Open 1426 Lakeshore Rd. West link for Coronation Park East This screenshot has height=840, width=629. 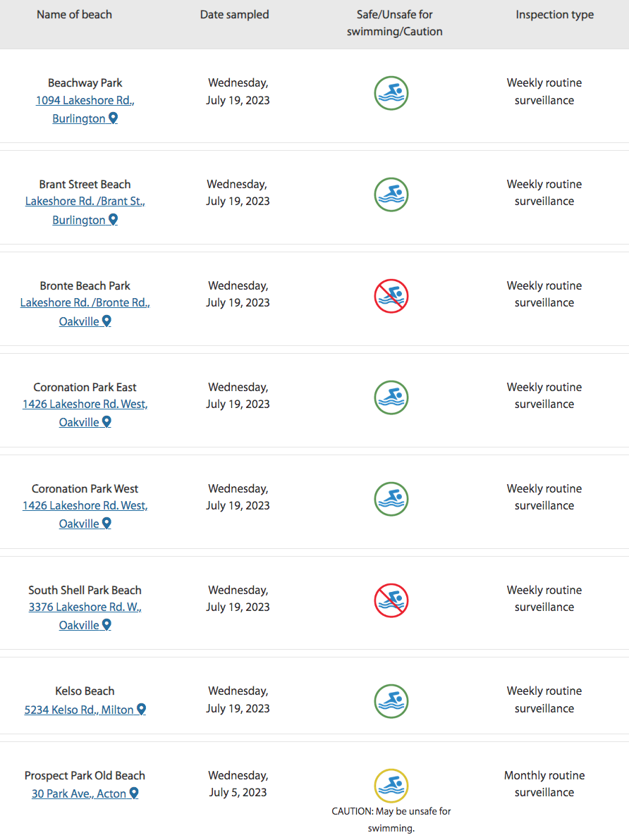[x=85, y=404]
